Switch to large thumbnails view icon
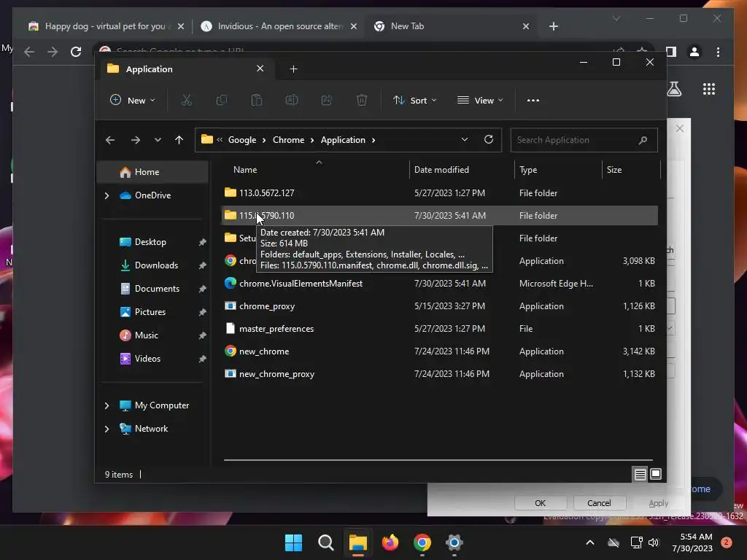This screenshot has height=560, width=747. tap(656, 474)
